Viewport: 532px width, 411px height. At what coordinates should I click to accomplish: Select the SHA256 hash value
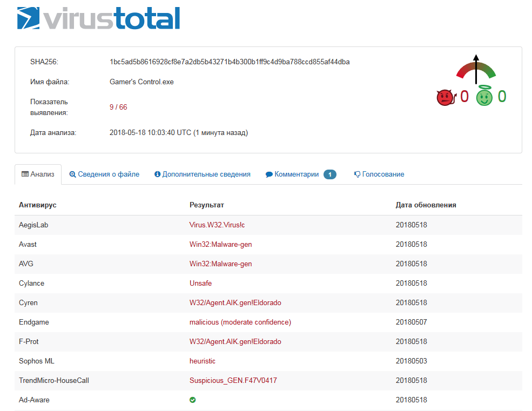pyautogui.click(x=230, y=62)
